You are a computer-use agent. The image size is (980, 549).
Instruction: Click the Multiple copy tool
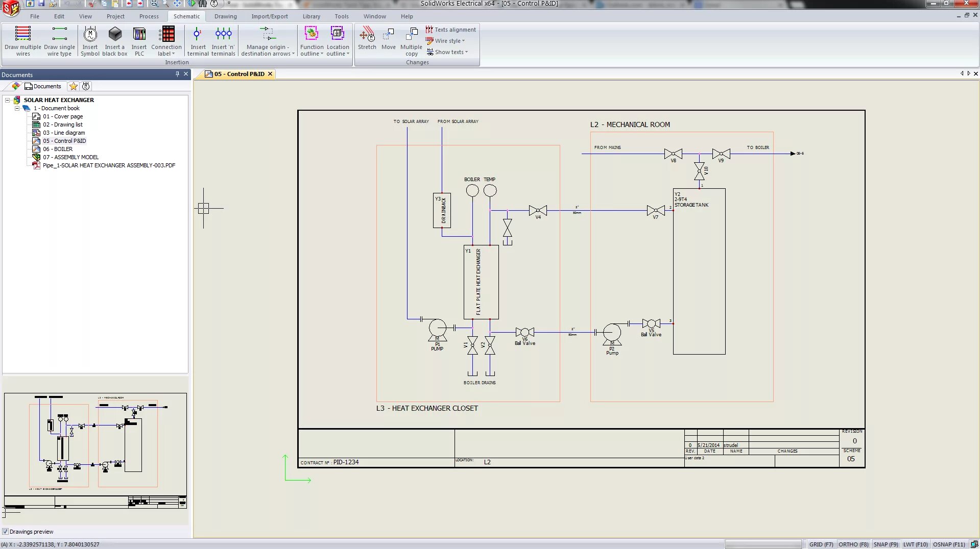[x=412, y=41]
